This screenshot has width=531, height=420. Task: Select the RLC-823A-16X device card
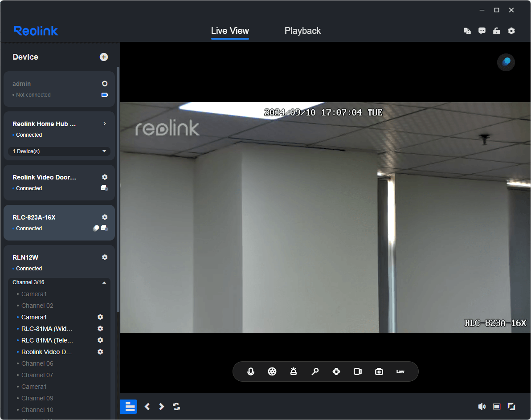(59, 223)
